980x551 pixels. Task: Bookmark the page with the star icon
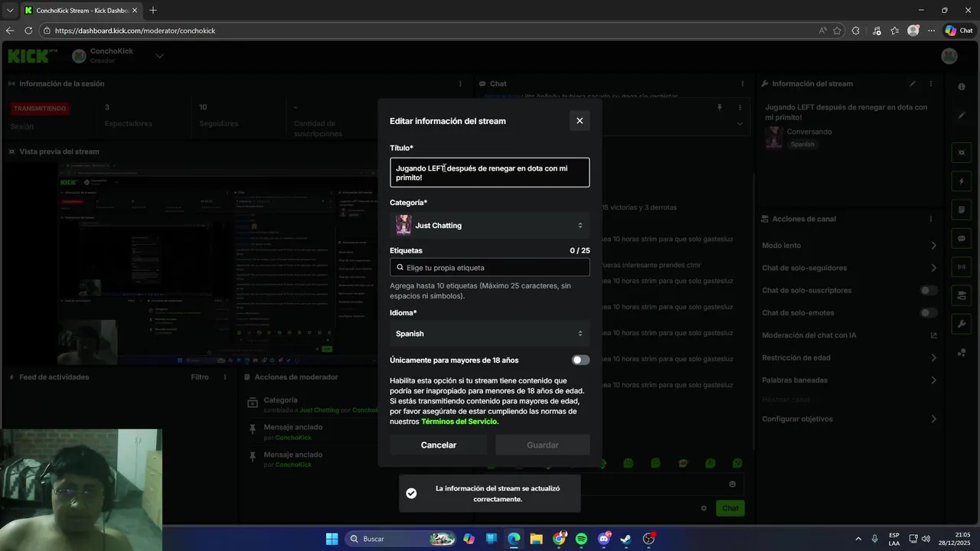pos(837,31)
